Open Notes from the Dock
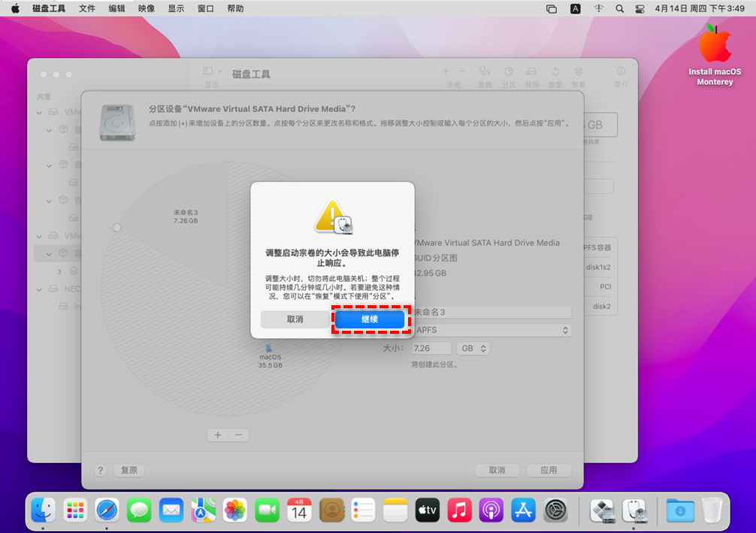This screenshot has width=756, height=533. (395, 510)
